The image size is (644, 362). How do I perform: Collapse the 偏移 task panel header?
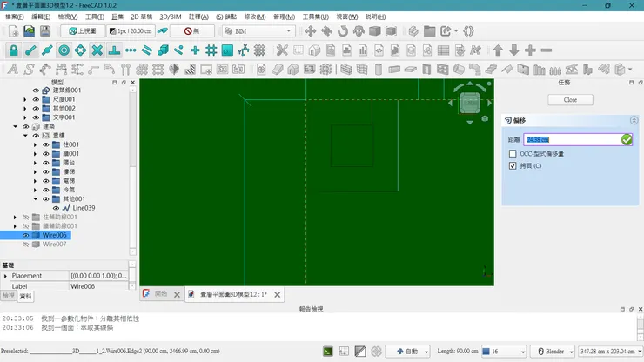point(634,120)
